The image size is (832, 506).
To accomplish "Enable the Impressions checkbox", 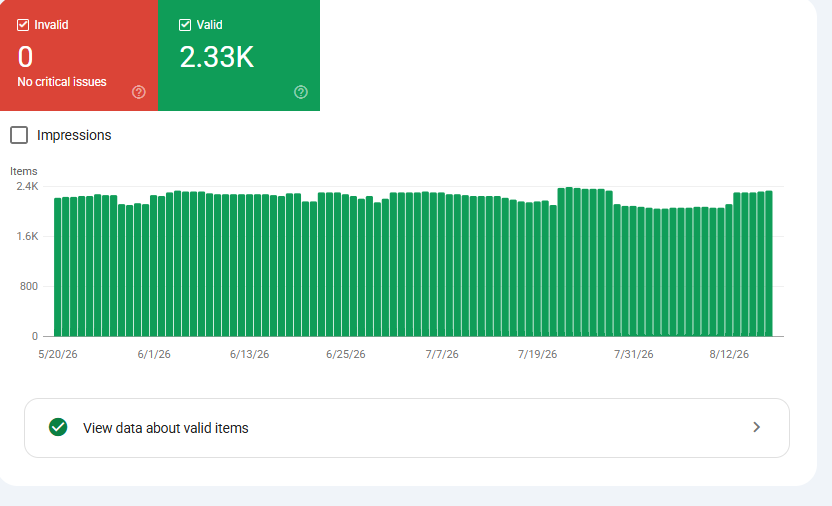I will 19,135.
